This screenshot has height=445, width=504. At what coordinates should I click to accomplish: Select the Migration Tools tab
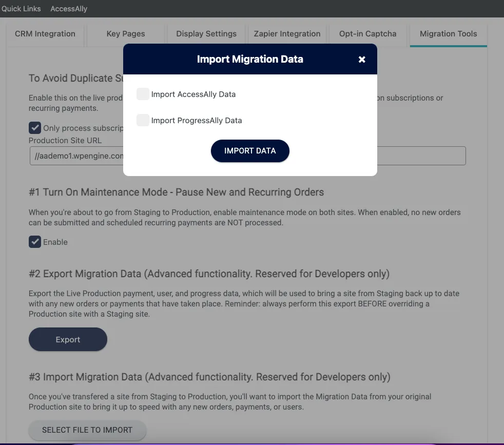(x=448, y=33)
